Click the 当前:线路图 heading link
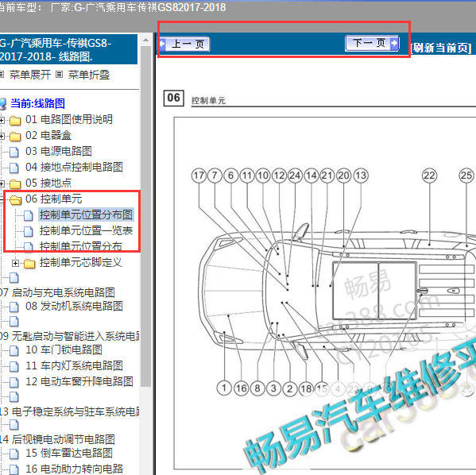This screenshot has height=475, width=476. pyautogui.click(x=37, y=103)
